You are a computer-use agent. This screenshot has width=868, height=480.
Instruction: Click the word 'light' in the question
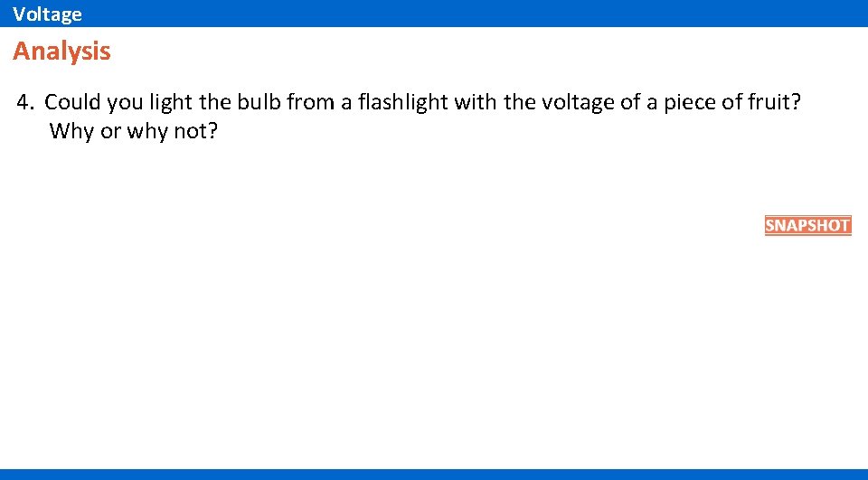[x=171, y=102]
